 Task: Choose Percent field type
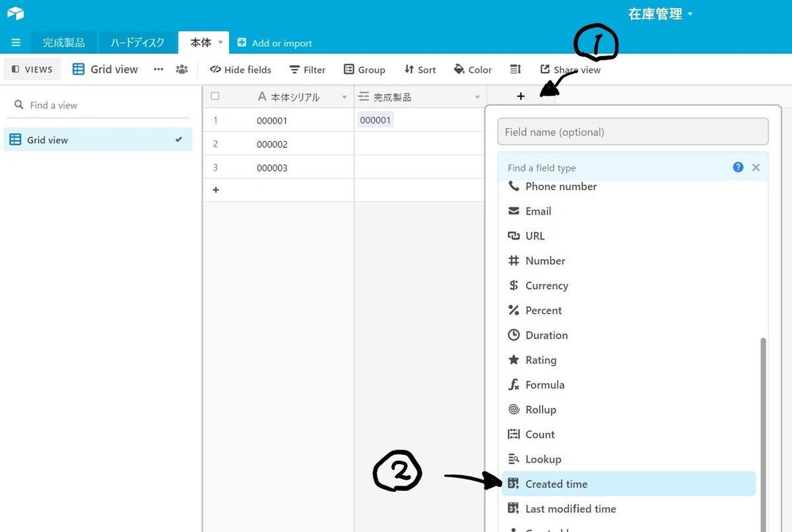coord(628,310)
